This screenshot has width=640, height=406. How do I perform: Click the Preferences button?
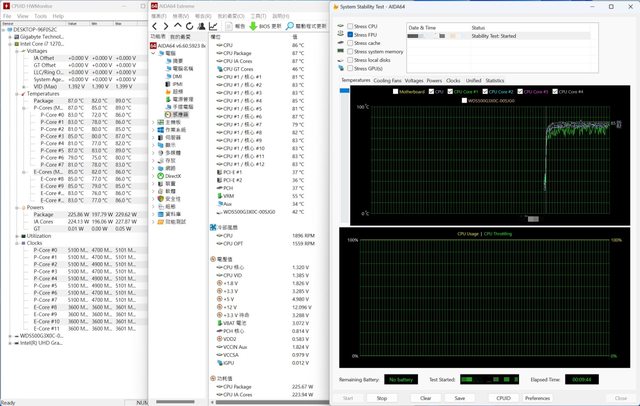point(537,397)
